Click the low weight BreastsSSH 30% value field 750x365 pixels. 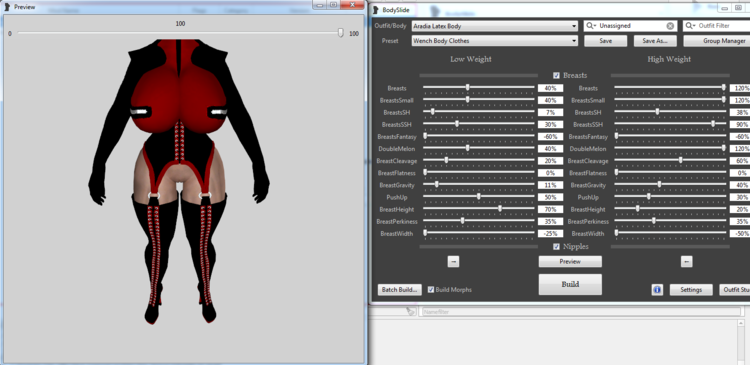click(551, 125)
